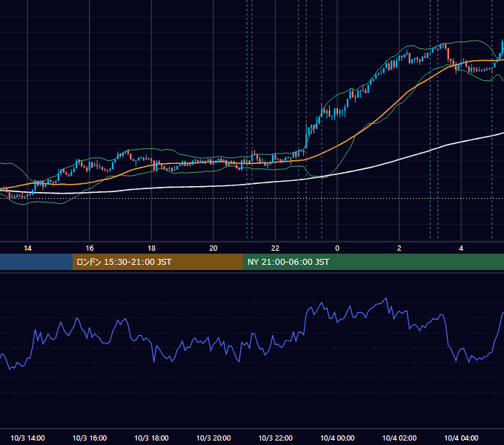504x445 pixels.
Task: Click the 10/3 18:00 date label
Action: pyautogui.click(x=151, y=438)
